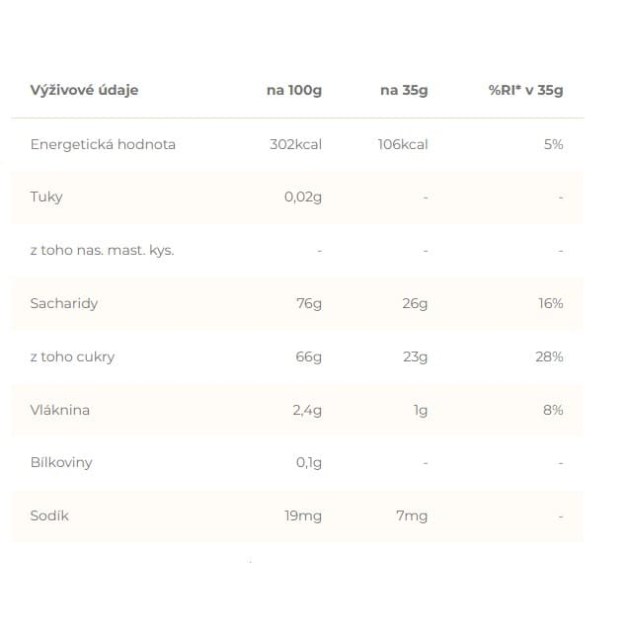Viewport: 630px width, 630px height.
Task: Select the 19mg sodium value
Action: coord(303,516)
